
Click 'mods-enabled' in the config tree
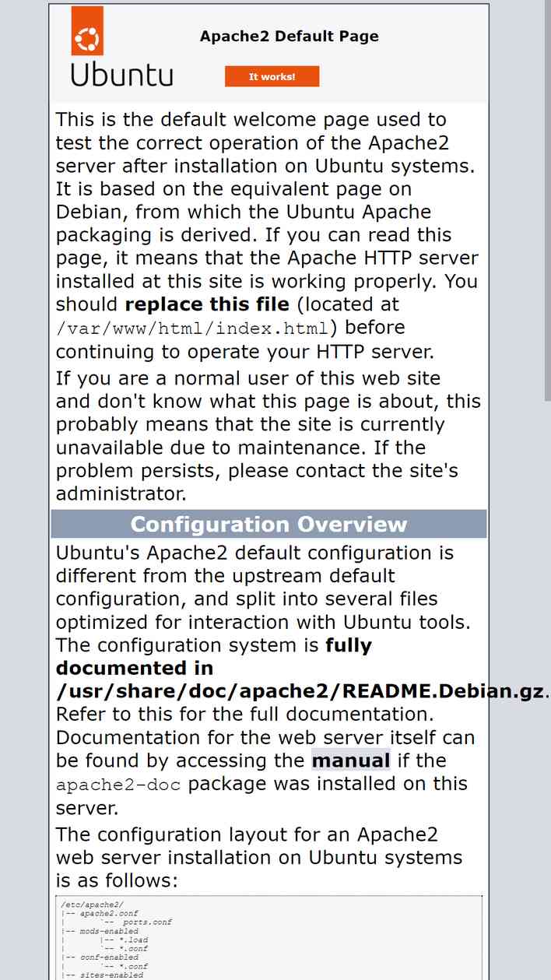point(109,931)
